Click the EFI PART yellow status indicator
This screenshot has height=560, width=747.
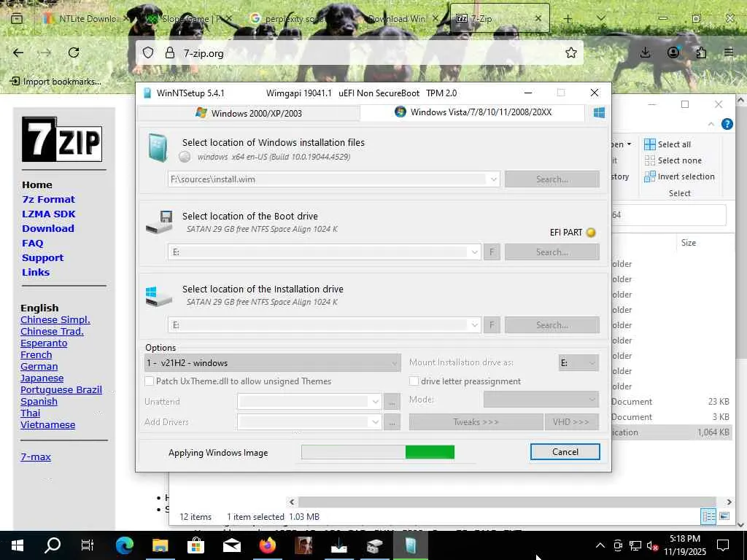(x=591, y=233)
